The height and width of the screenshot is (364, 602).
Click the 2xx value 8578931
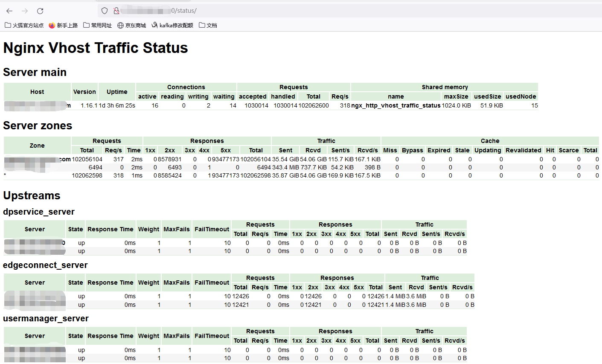pos(170,159)
